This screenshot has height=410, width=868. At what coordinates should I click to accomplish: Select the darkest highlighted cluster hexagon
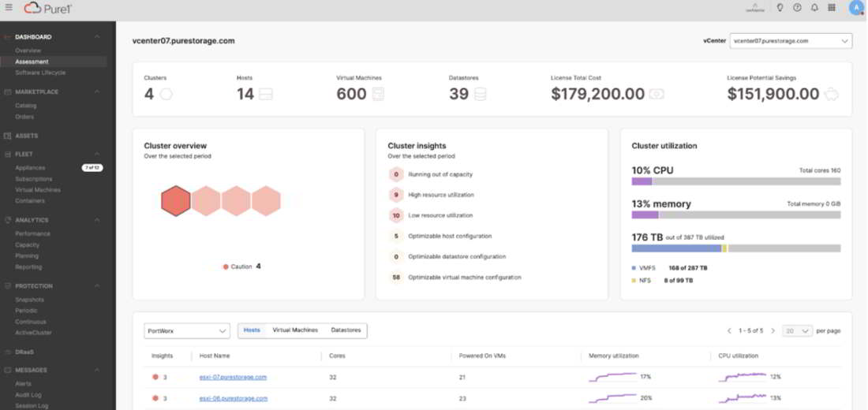176,201
